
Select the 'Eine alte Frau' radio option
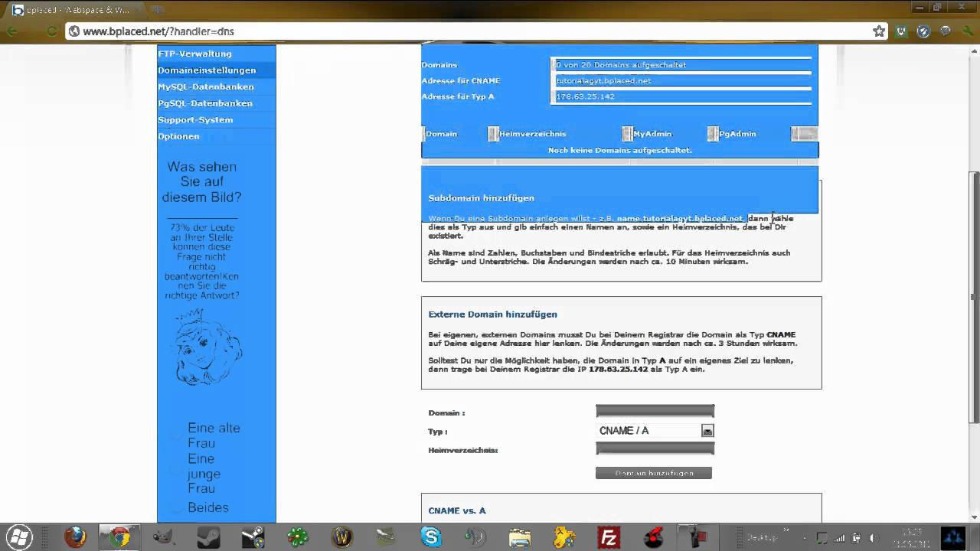pos(178,434)
